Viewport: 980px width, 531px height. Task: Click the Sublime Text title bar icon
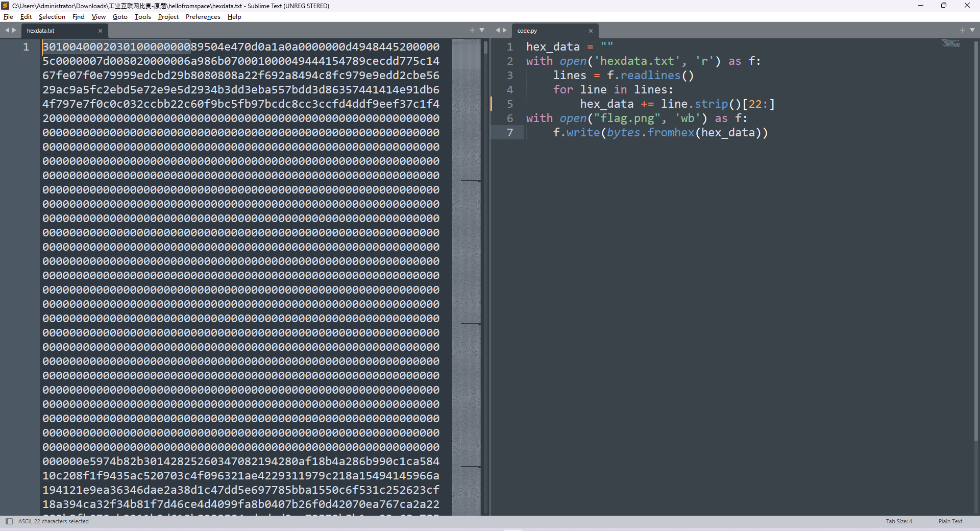pos(5,6)
